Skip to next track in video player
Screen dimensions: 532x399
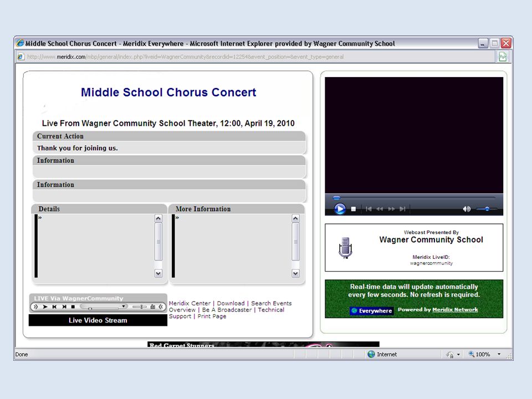click(x=402, y=209)
